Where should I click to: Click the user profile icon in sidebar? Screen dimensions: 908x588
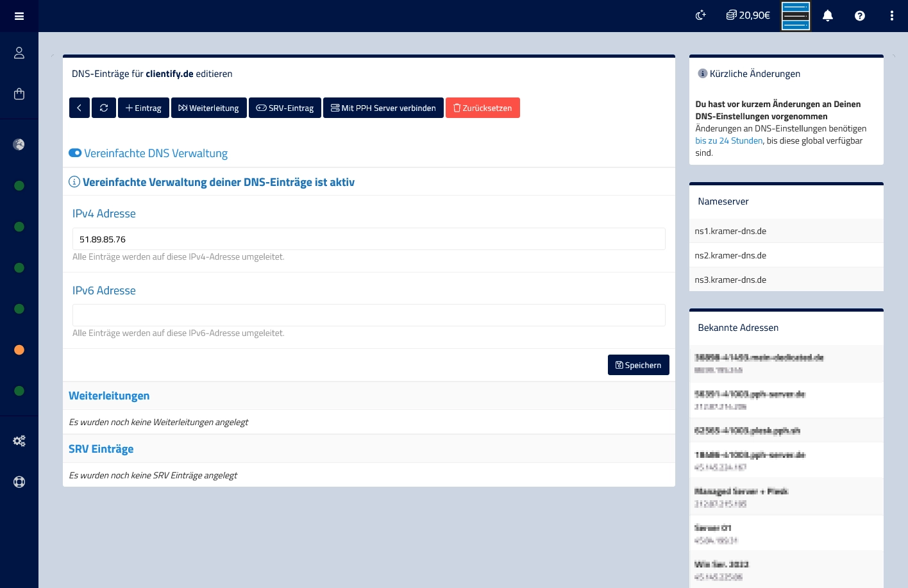(x=19, y=53)
